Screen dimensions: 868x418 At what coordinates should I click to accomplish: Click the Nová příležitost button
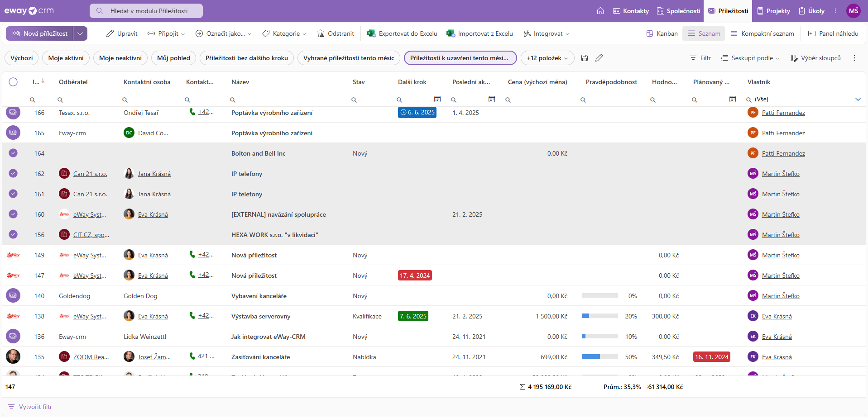tap(40, 33)
